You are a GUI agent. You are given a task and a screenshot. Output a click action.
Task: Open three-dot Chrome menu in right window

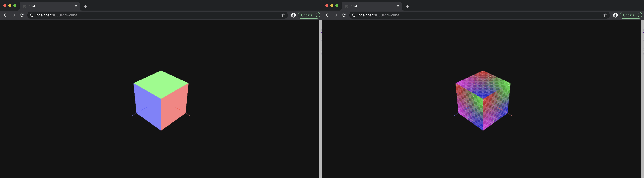(639, 15)
